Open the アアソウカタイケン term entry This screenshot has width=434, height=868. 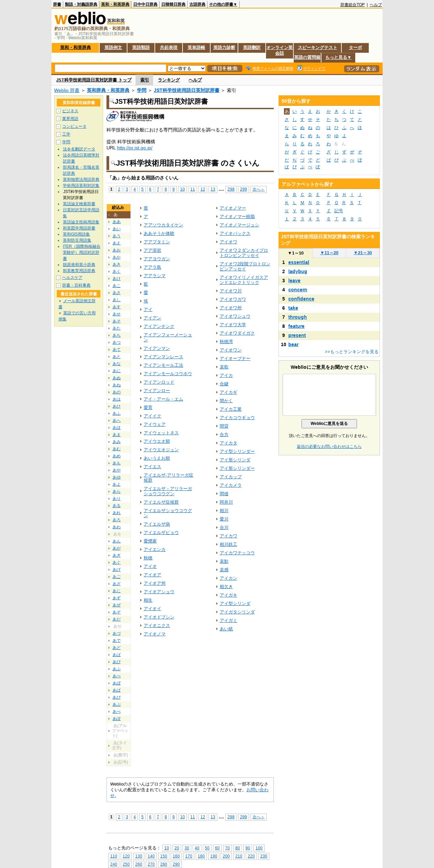click(x=163, y=225)
